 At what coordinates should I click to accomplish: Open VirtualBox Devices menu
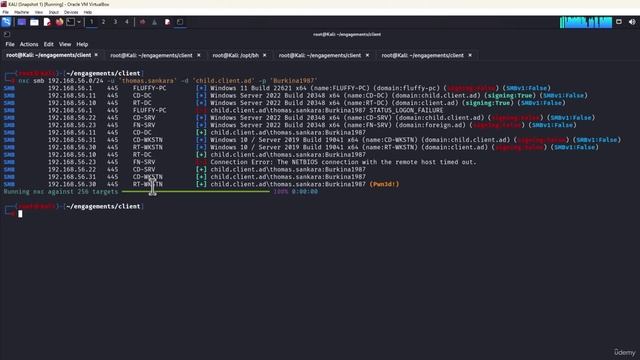coord(71,12)
